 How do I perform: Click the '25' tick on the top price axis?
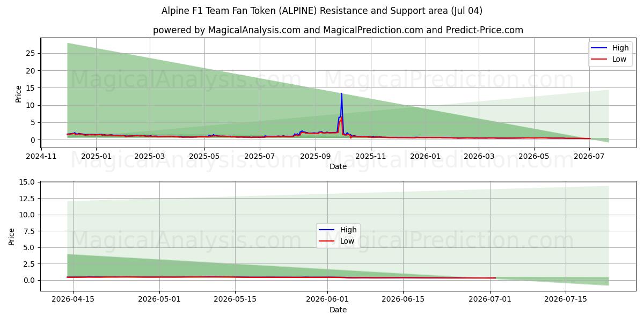[31, 53]
